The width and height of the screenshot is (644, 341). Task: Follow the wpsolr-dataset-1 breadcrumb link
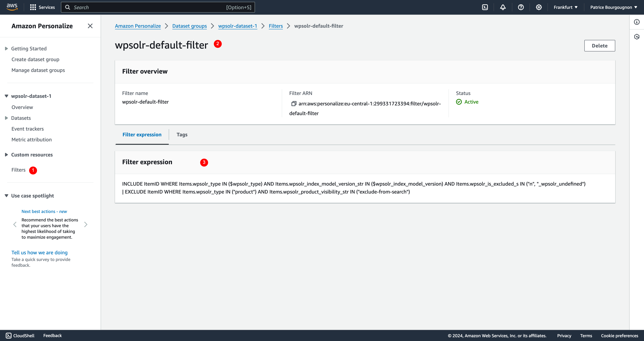[238, 26]
